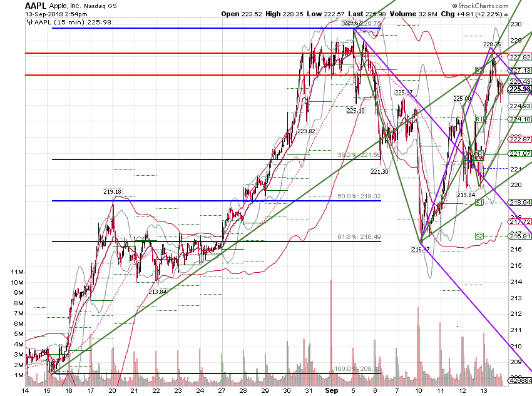Click the 219.18 peak price annotation
The width and height of the screenshot is (532, 396).
pos(112,192)
